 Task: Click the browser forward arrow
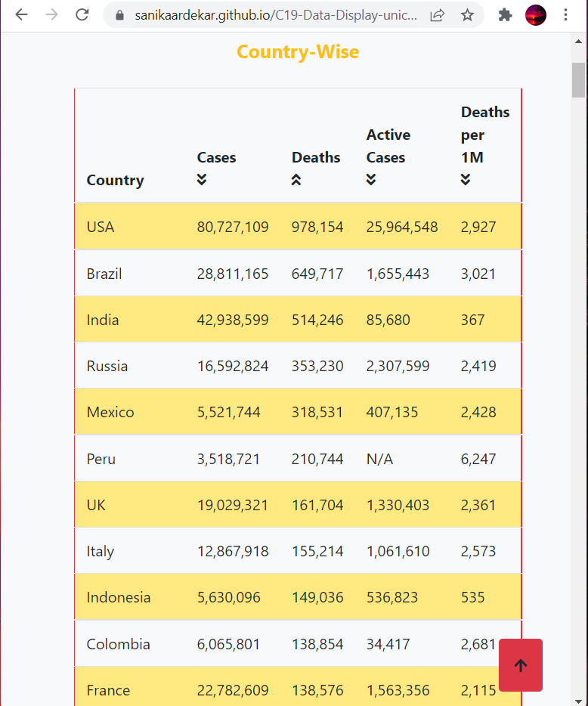tap(52, 15)
